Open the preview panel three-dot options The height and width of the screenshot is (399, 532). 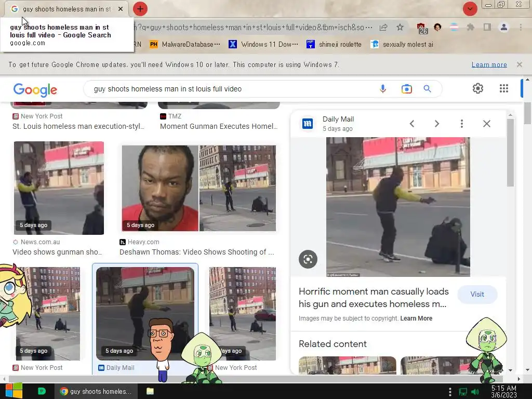coord(461,124)
